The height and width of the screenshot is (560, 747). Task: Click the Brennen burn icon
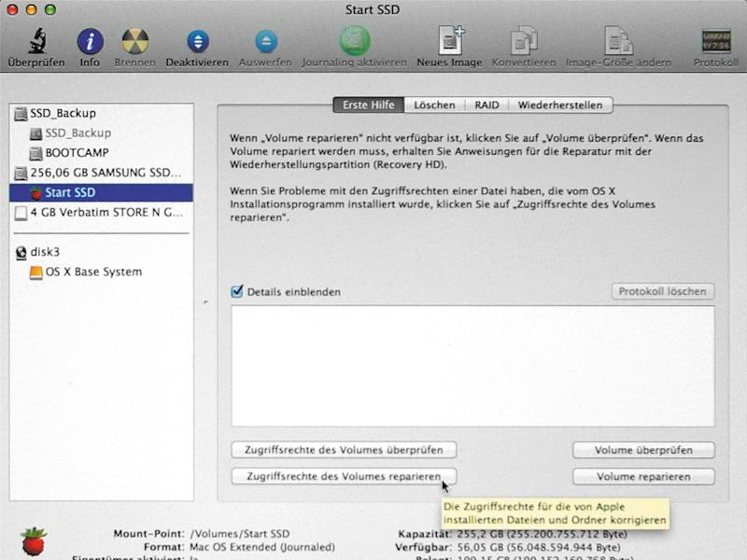click(135, 41)
